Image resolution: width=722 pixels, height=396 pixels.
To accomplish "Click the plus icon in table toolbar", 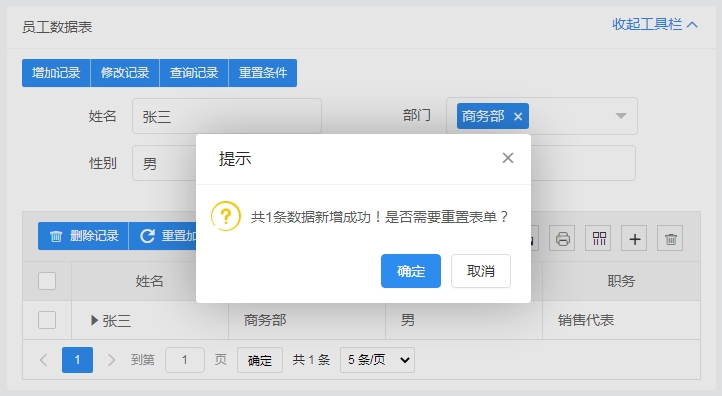I will [634, 239].
